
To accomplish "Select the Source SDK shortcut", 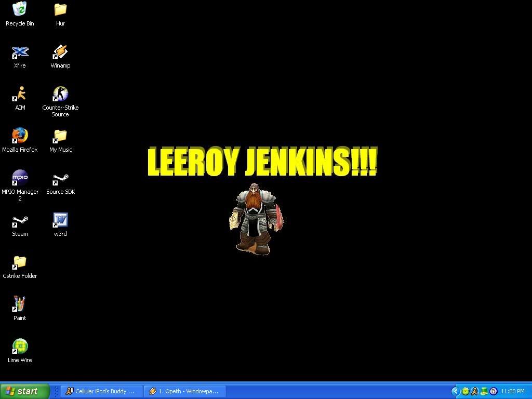I will (x=60, y=179).
